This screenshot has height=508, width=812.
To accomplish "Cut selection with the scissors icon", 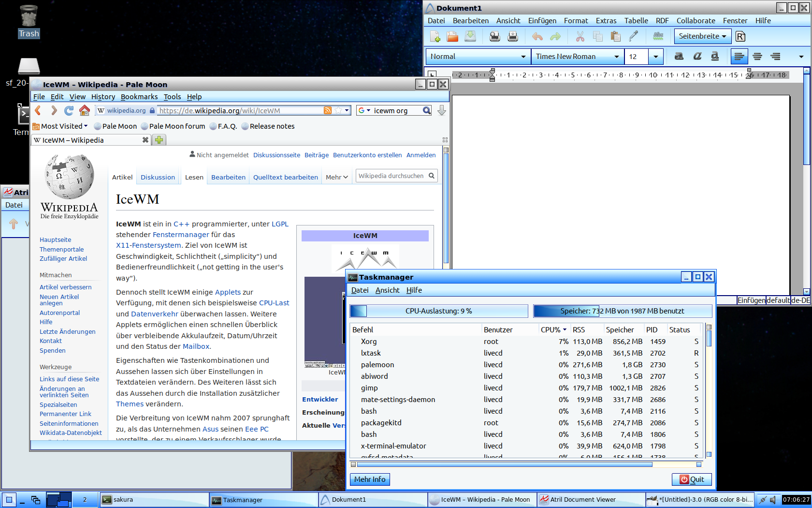I will point(580,36).
